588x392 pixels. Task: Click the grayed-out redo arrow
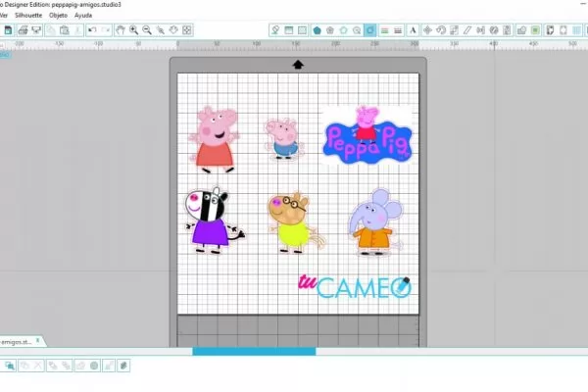[106, 30]
